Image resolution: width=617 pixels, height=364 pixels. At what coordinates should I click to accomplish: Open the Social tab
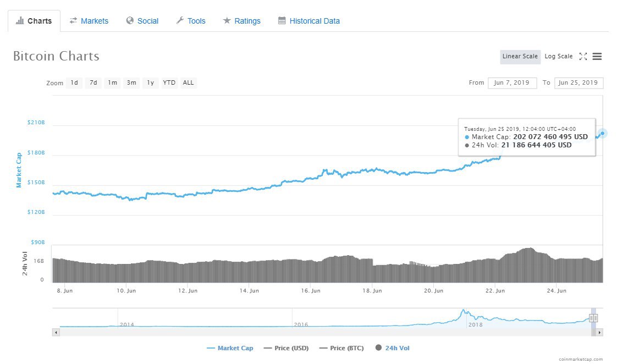(142, 21)
